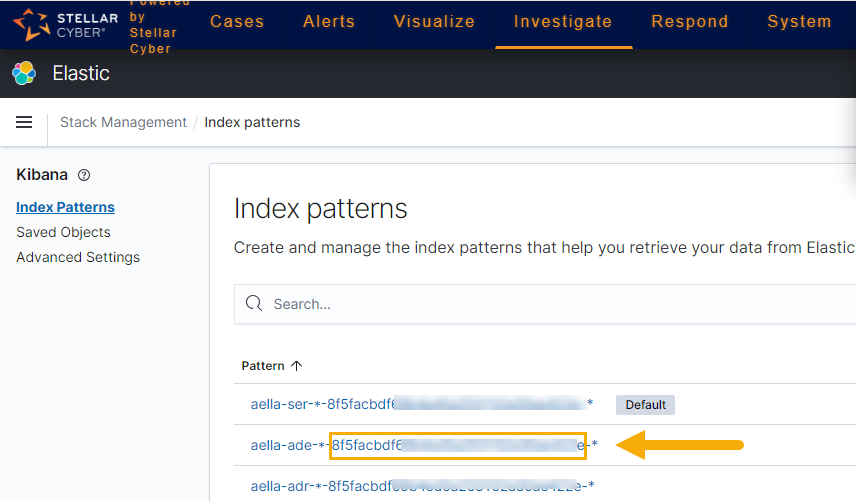Click the Elastic logo icon
The image size is (856, 501).
(x=24, y=73)
